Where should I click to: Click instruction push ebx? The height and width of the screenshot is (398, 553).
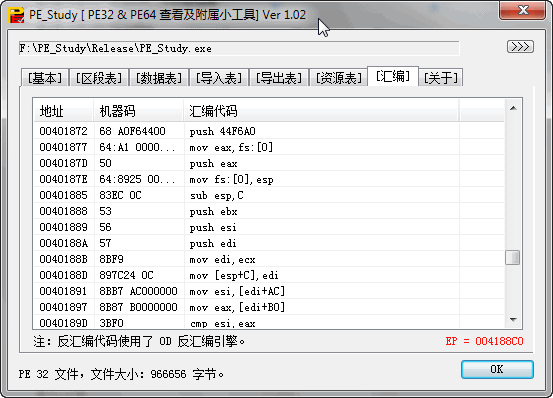[x=213, y=212]
